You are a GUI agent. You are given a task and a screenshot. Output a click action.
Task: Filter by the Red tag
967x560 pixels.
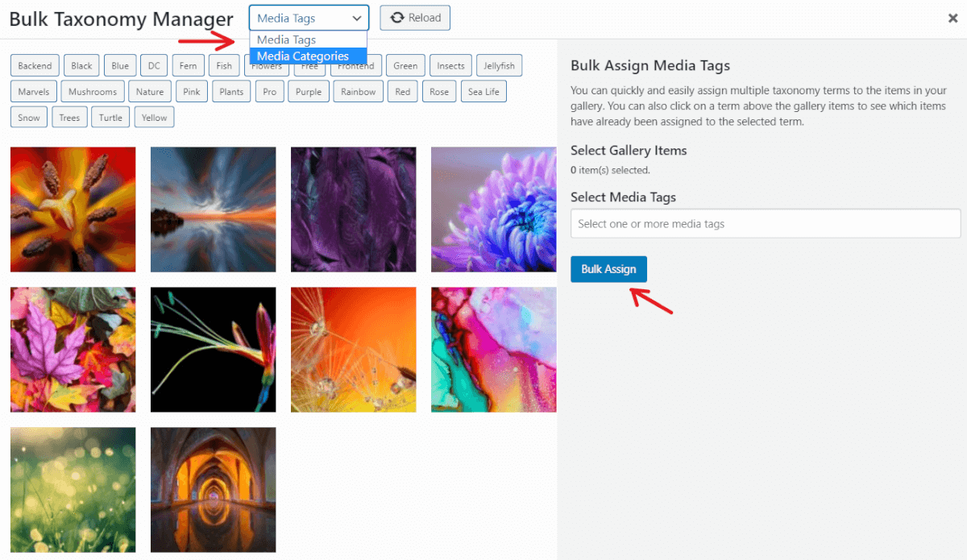403,92
